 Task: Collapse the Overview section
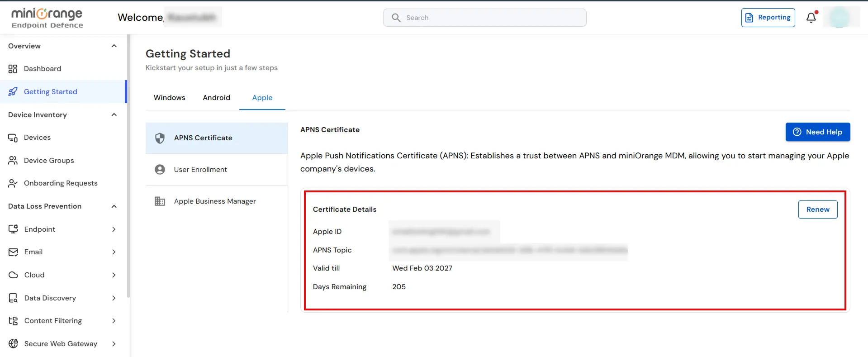click(114, 46)
